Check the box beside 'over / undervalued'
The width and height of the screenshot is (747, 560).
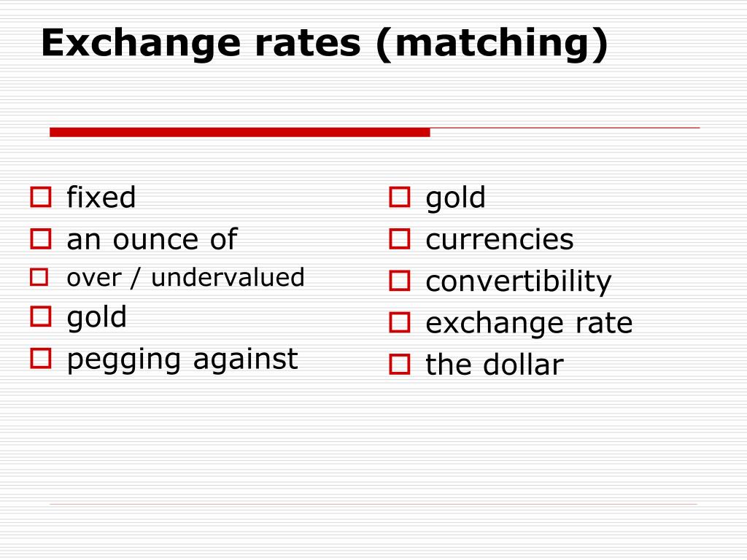tap(39, 277)
